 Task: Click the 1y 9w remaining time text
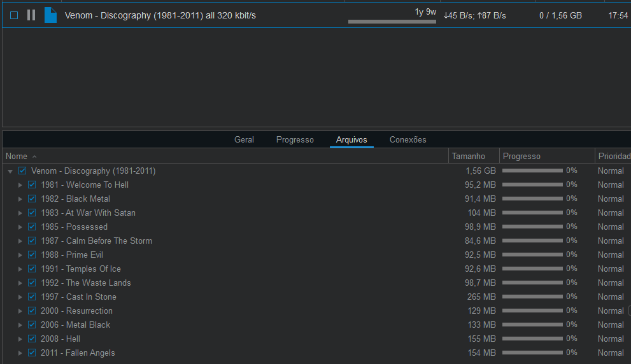click(425, 12)
